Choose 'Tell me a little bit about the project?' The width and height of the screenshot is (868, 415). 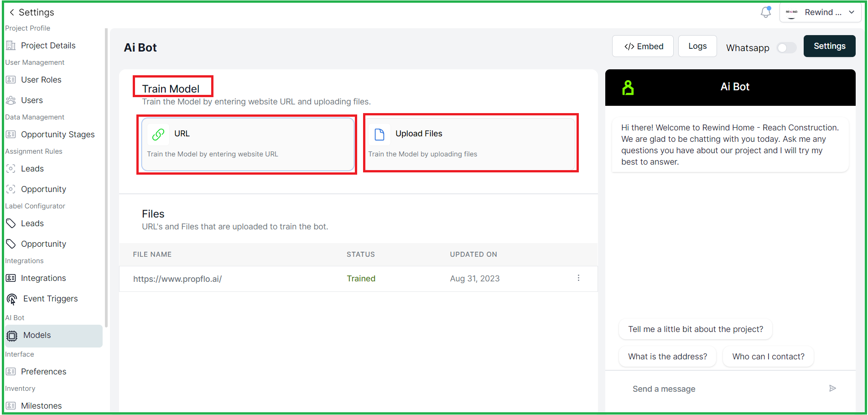pyautogui.click(x=696, y=329)
